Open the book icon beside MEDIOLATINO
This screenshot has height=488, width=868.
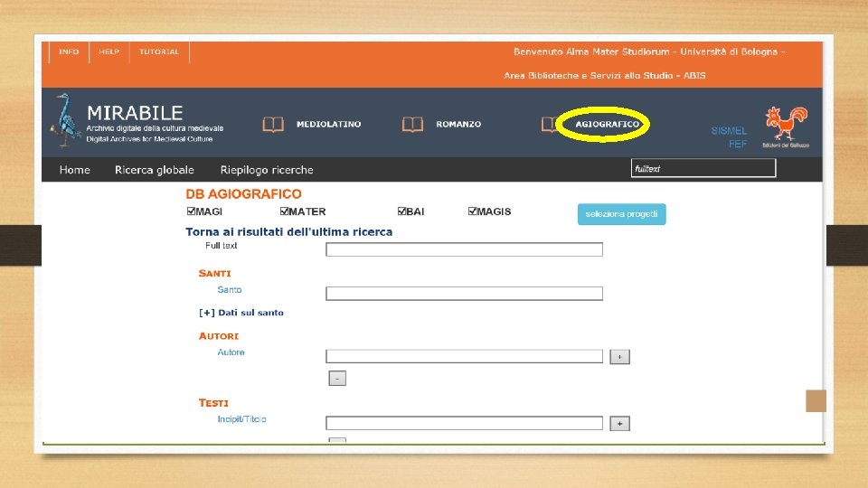coord(273,125)
